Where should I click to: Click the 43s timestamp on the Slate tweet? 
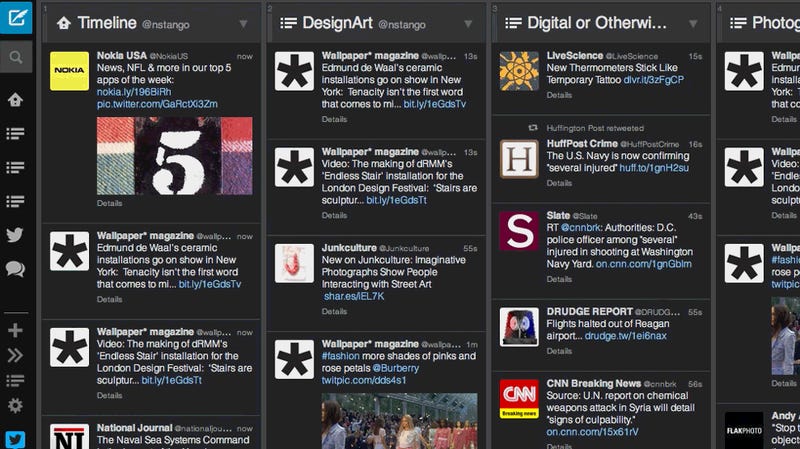[x=695, y=216]
